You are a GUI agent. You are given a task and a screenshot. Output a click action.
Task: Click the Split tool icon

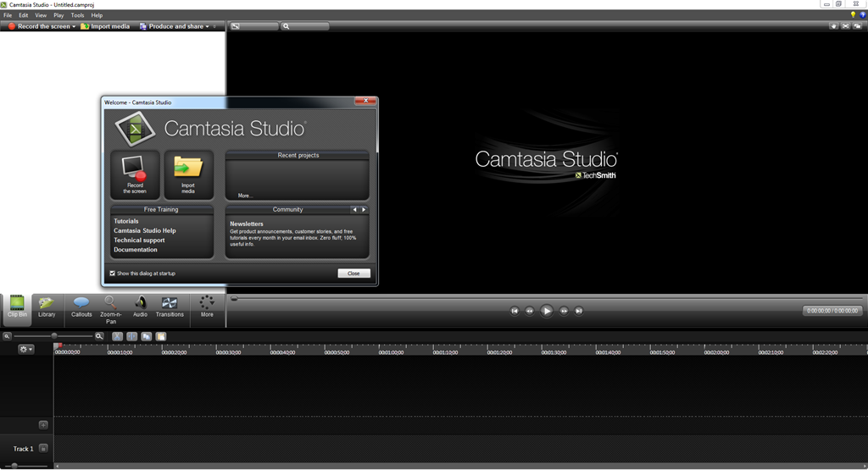tap(131, 336)
